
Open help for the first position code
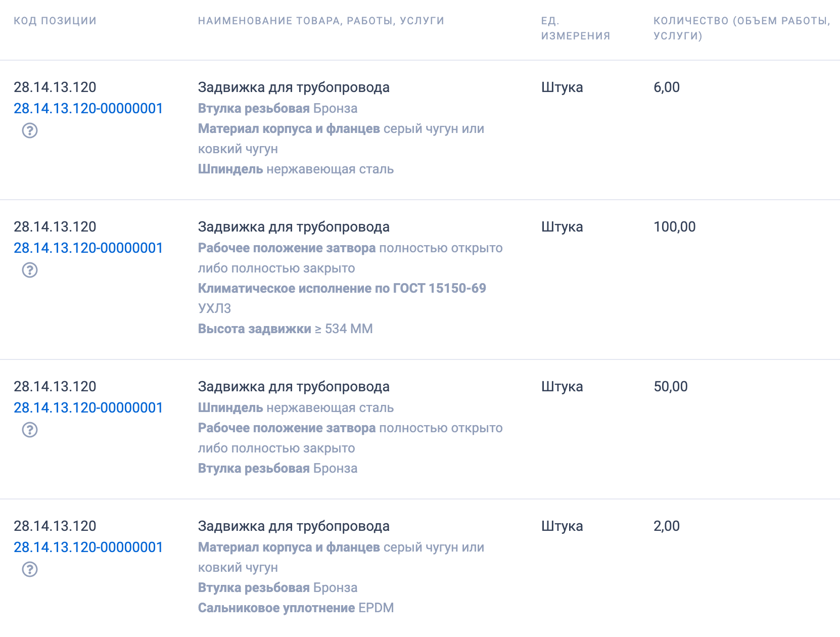(x=30, y=132)
